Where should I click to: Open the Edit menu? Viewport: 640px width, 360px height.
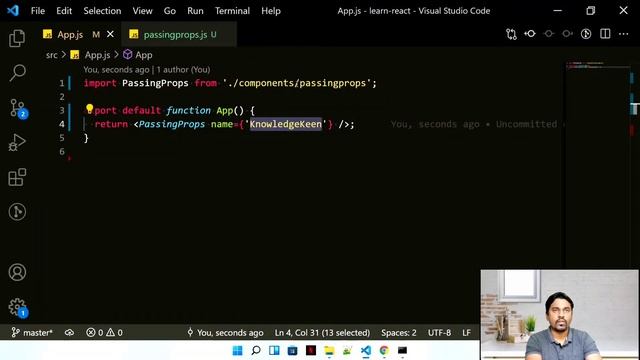pos(64,11)
